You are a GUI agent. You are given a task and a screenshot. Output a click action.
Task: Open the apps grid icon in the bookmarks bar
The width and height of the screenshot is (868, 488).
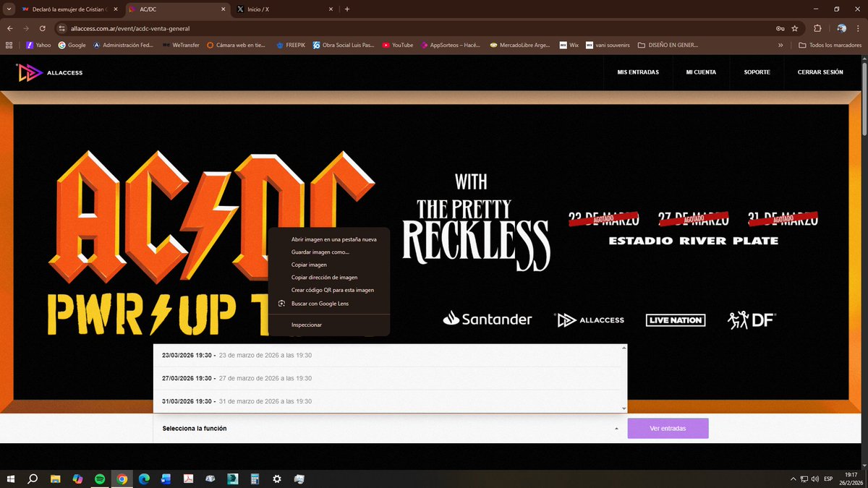click(x=9, y=45)
